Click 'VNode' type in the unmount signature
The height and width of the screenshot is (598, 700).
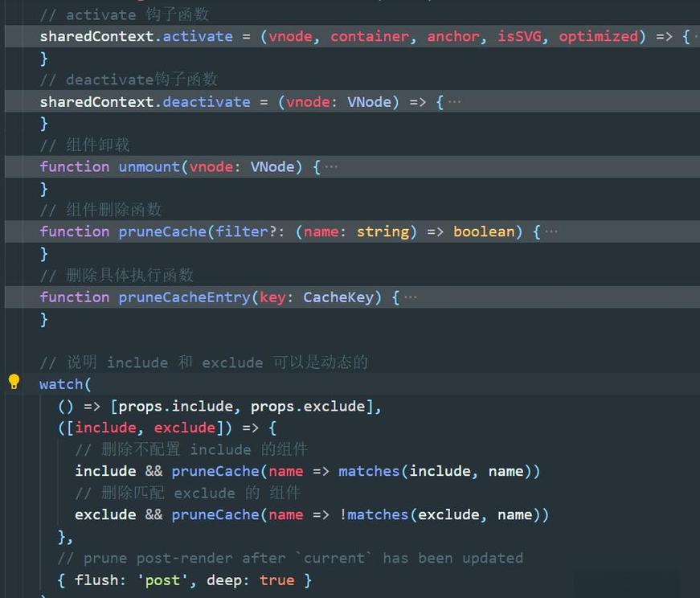coord(272,166)
